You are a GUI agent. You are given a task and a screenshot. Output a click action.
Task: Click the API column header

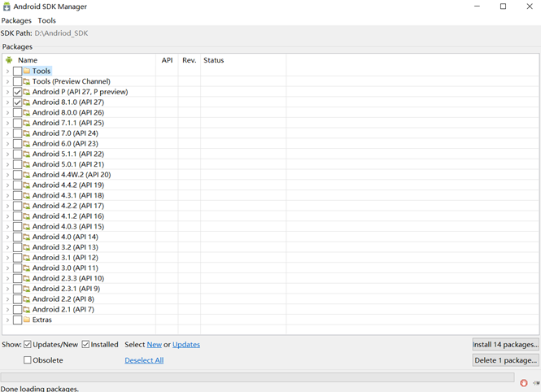coord(167,60)
